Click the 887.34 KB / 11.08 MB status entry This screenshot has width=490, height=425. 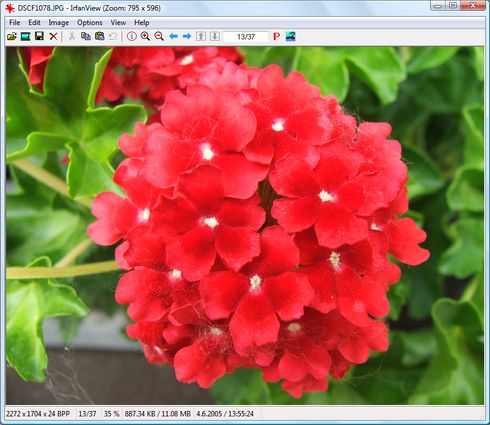(158, 414)
